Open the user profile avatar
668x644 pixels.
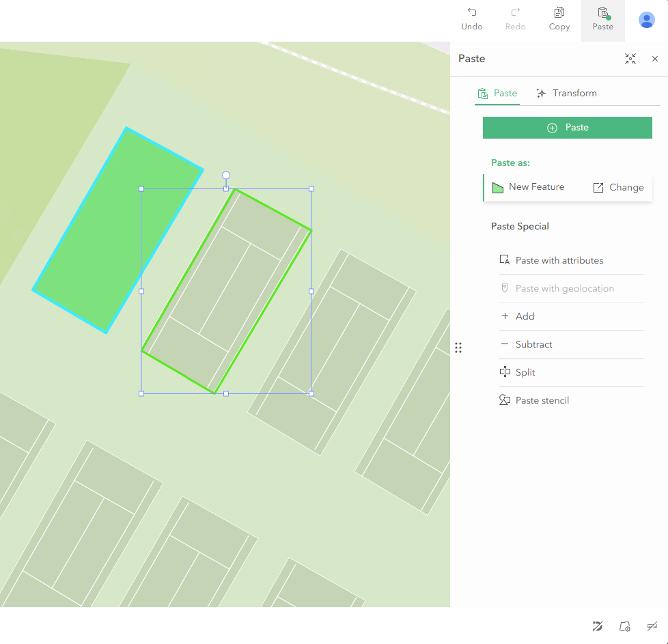click(x=646, y=20)
